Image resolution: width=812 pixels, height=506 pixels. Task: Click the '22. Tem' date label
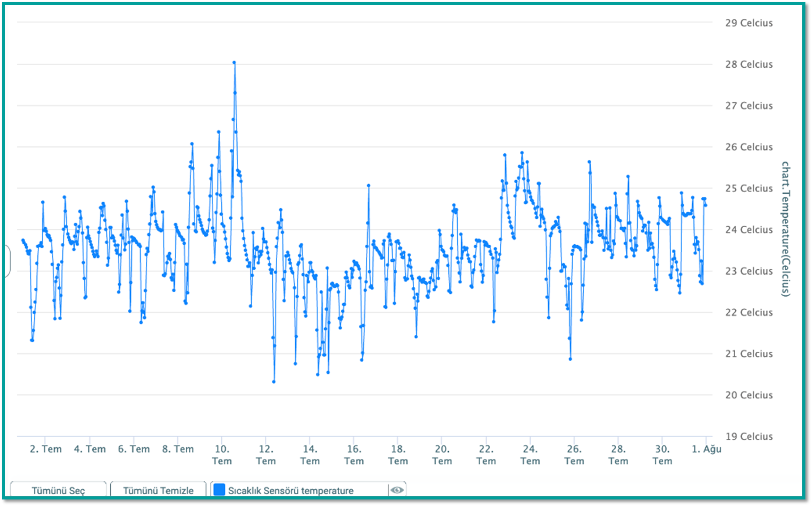486,455
